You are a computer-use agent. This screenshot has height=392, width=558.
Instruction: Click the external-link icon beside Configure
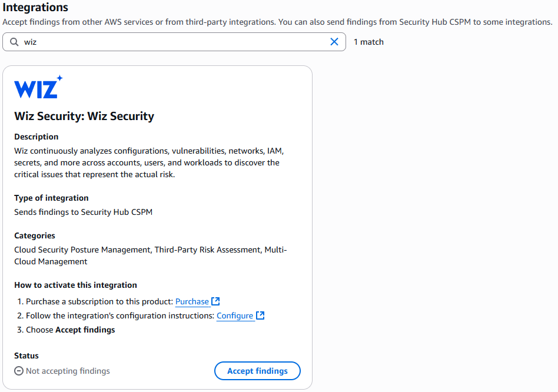[x=261, y=315]
